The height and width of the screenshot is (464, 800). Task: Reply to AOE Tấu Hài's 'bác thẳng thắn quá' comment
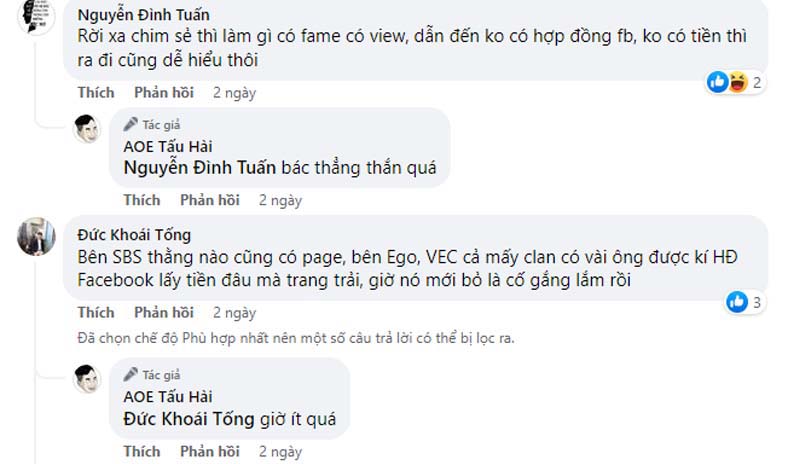pyautogui.click(x=210, y=200)
